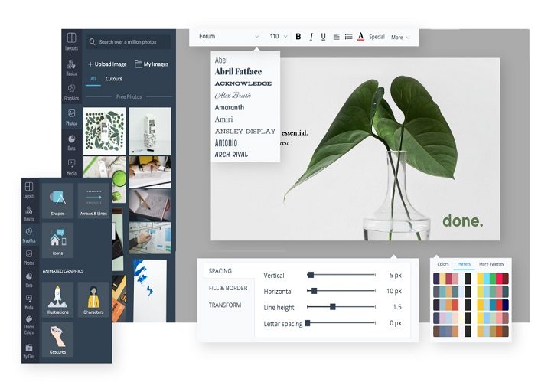This screenshot has height=392, width=551.
Task: Open the bullet list options
Action: 348,37
